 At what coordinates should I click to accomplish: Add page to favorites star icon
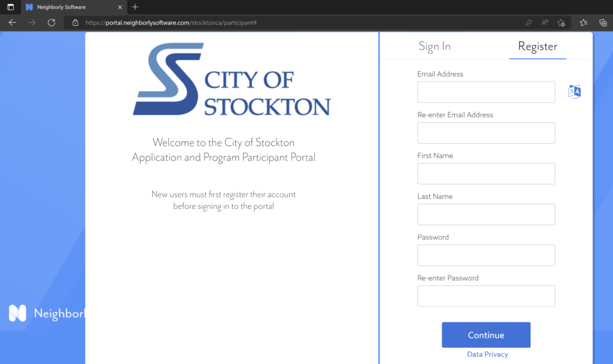[561, 23]
